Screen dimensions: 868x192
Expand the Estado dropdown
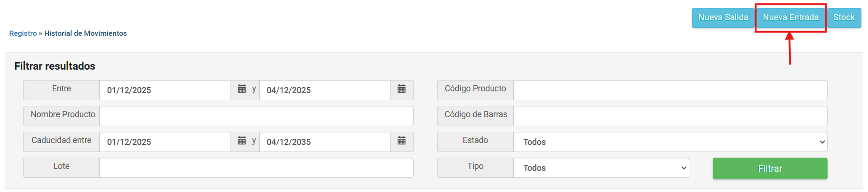(669, 142)
